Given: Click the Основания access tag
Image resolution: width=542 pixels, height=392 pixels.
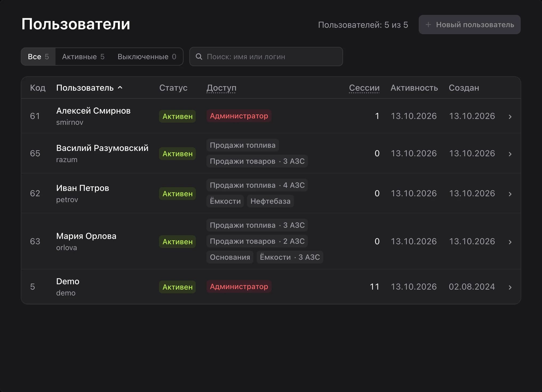Looking at the screenshot, I should 230,257.
